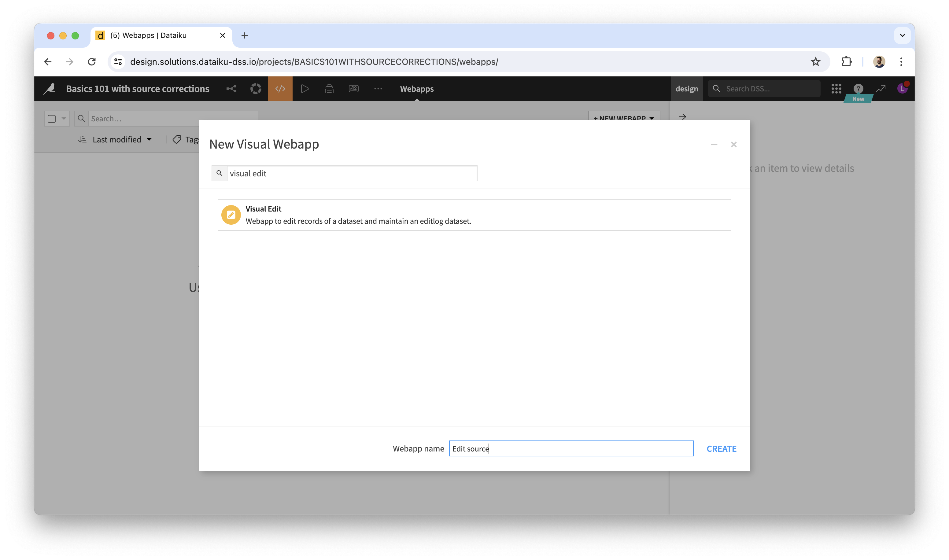Viewport: 949px width, 560px height.
Task: Expand the Chrome tab search chevron
Action: [902, 35]
